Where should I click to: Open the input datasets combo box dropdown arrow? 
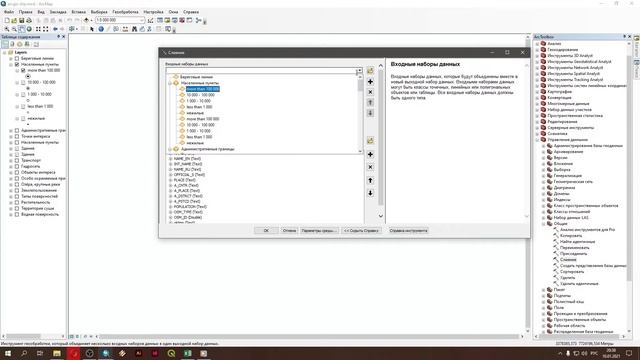coord(359,70)
